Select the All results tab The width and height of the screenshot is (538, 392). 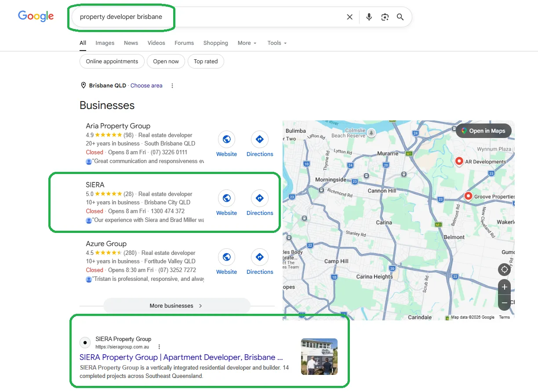[83, 43]
